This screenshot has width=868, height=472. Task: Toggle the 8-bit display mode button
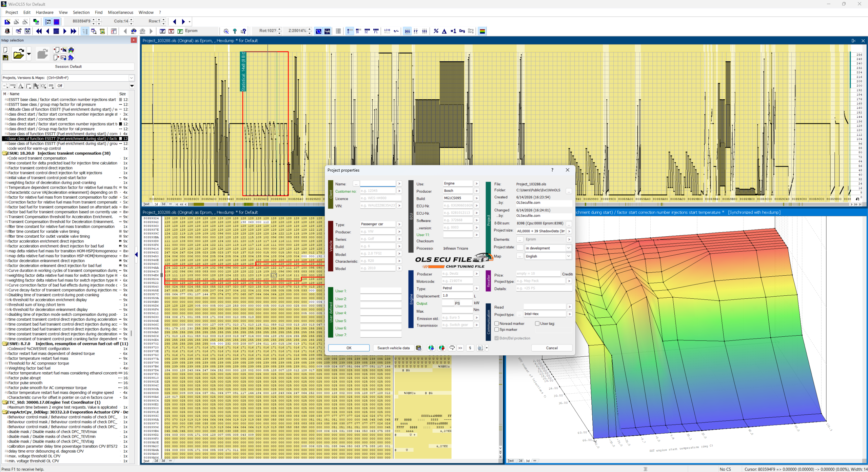click(x=350, y=31)
